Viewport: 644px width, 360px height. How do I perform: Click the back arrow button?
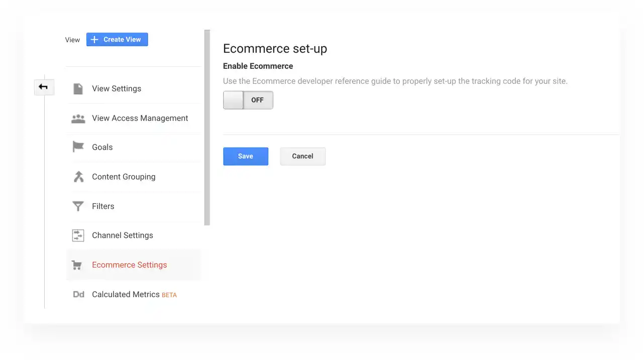[44, 87]
